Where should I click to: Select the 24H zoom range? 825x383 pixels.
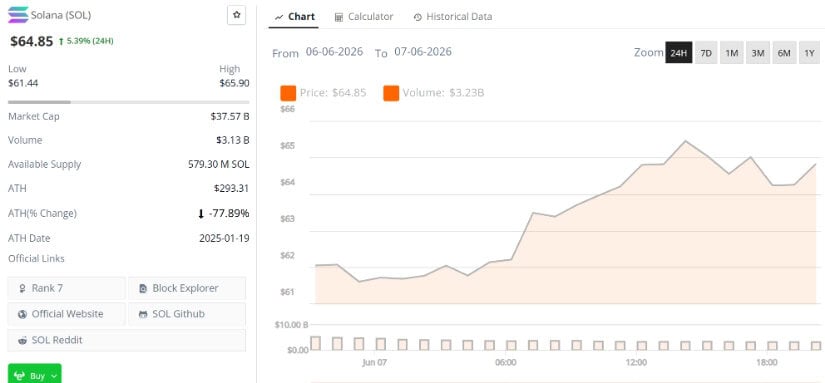679,53
